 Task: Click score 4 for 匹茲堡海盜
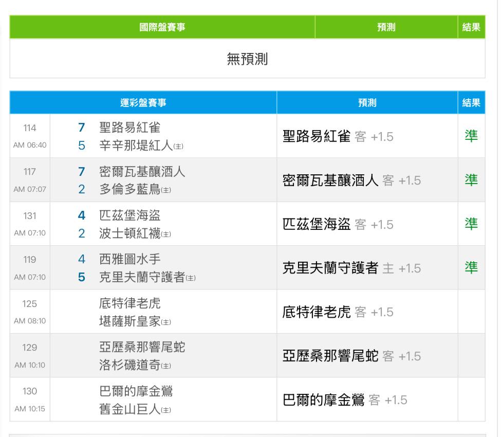pyautogui.click(x=82, y=215)
